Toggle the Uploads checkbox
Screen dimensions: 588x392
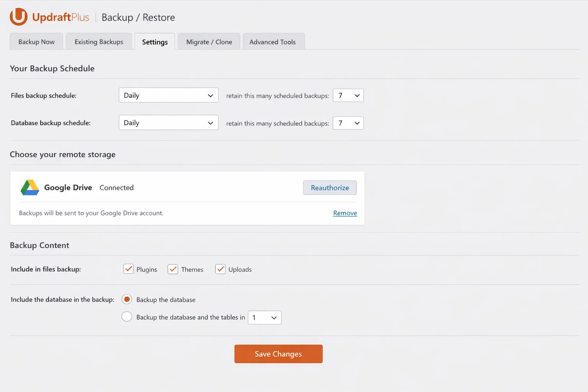pos(220,269)
